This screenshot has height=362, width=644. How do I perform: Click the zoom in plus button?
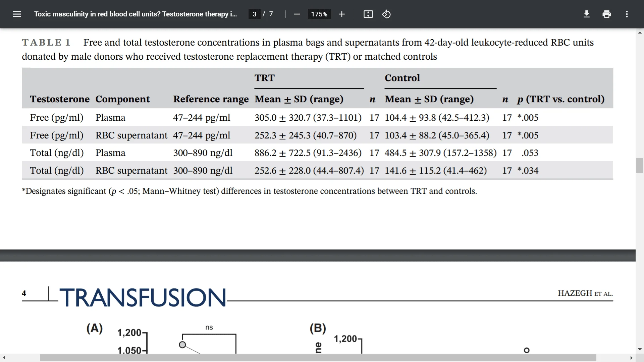click(x=341, y=14)
